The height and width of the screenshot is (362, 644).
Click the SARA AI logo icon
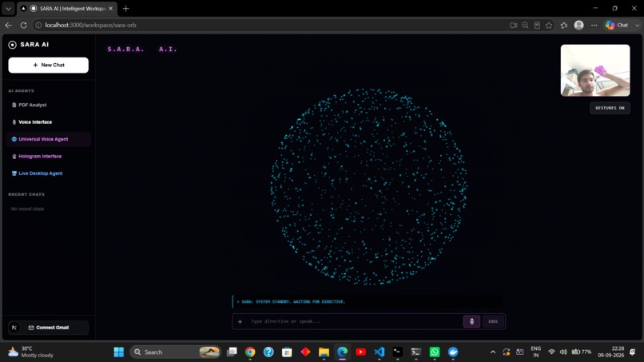(x=12, y=45)
